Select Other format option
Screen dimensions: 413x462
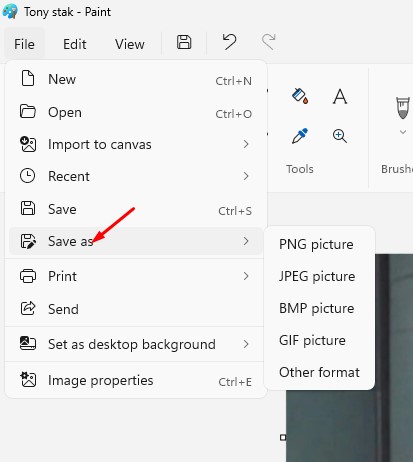319,372
